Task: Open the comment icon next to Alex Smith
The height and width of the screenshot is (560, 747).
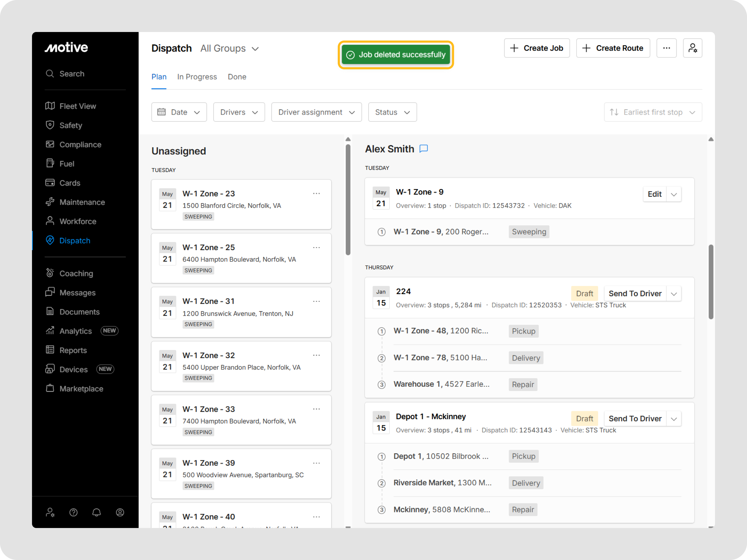Action: click(x=424, y=149)
